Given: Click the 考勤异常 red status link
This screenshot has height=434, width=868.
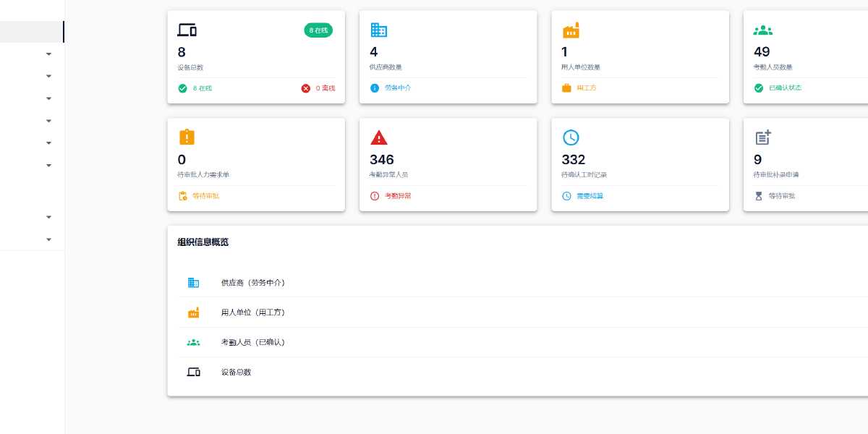Looking at the screenshot, I should click(x=398, y=196).
